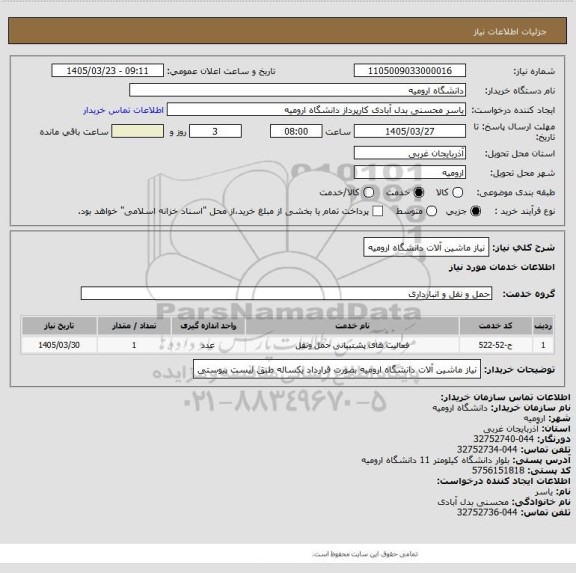The width and height of the screenshot is (576, 573).
Task: Open the اطلاعات تماس خریدار link
Action: point(123,110)
